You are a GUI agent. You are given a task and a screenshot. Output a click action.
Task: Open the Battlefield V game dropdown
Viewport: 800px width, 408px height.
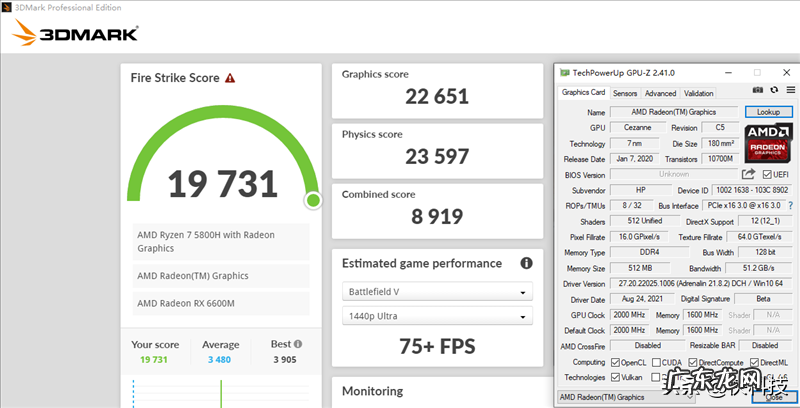[437, 293]
